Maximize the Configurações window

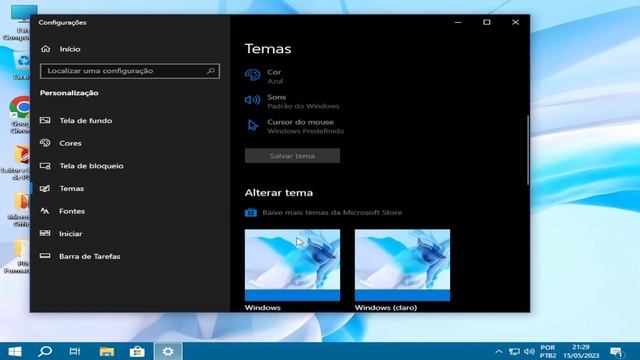[487, 22]
